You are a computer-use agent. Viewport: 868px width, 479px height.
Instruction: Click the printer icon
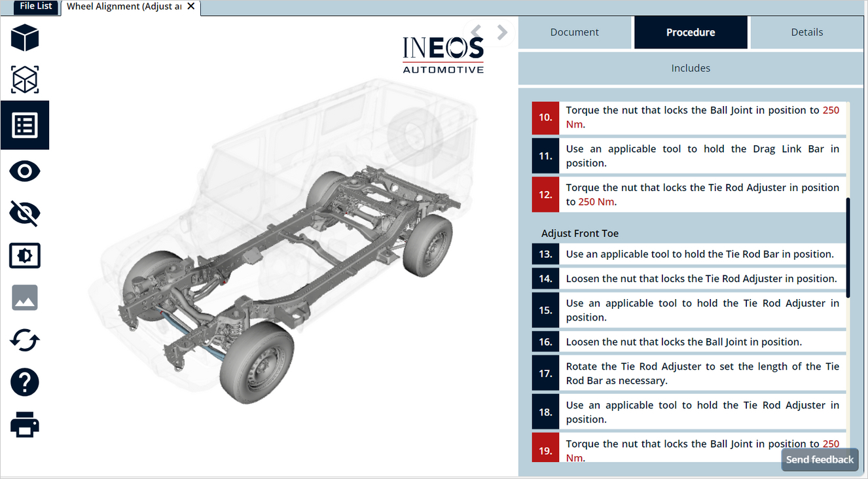(25, 425)
